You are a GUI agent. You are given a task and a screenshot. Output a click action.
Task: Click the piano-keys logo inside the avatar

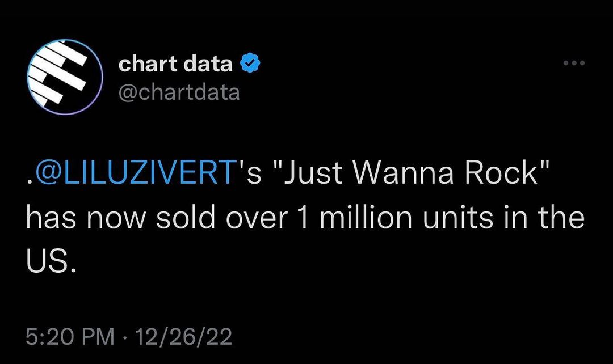pos(62,74)
